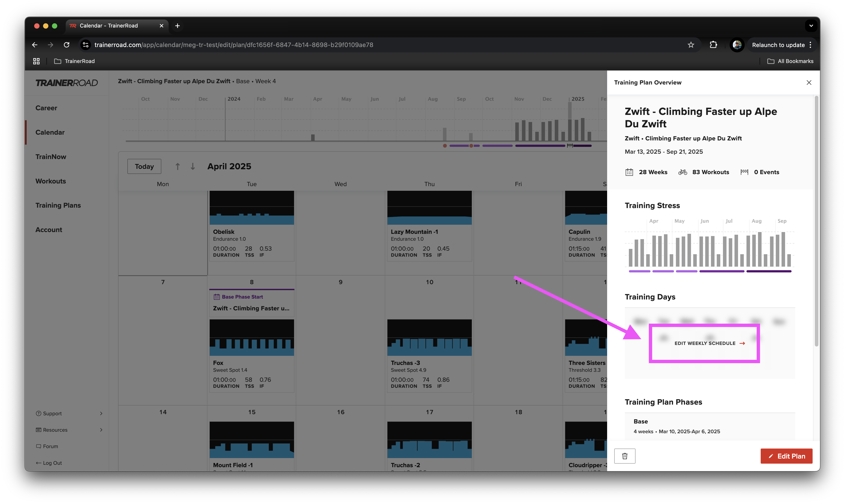Viewport: 845px width, 504px height.
Task: Click the Today button
Action: pyautogui.click(x=144, y=166)
